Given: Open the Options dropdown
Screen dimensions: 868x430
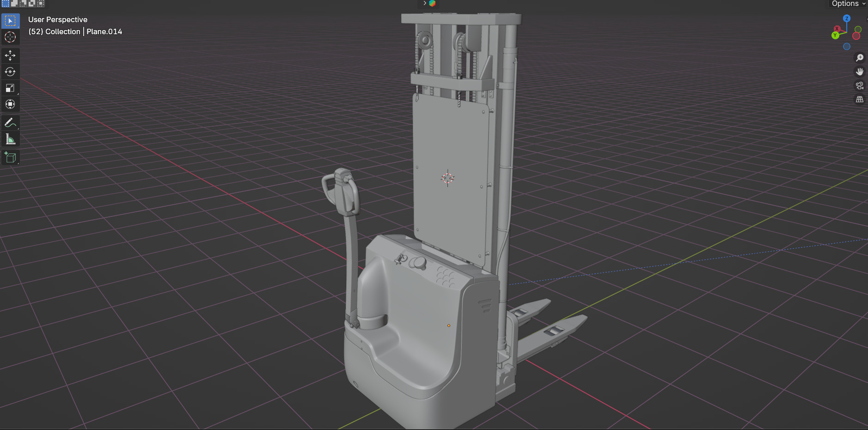Looking at the screenshot, I should pos(849,4).
